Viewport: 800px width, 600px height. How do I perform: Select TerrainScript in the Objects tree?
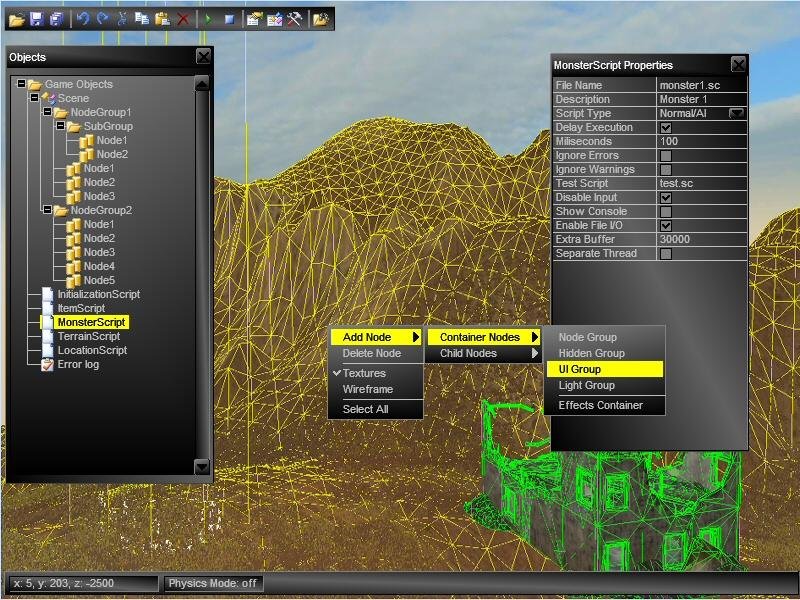pyautogui.click(x=89, y=336)
